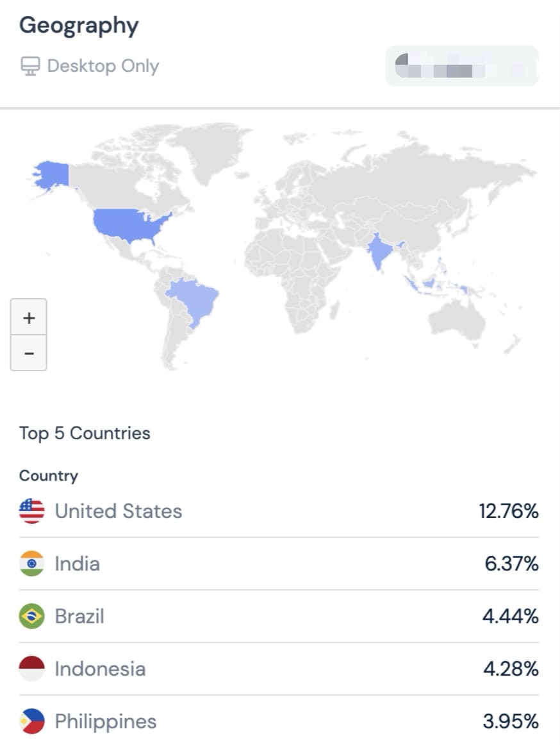Open the United States country row

279,511
